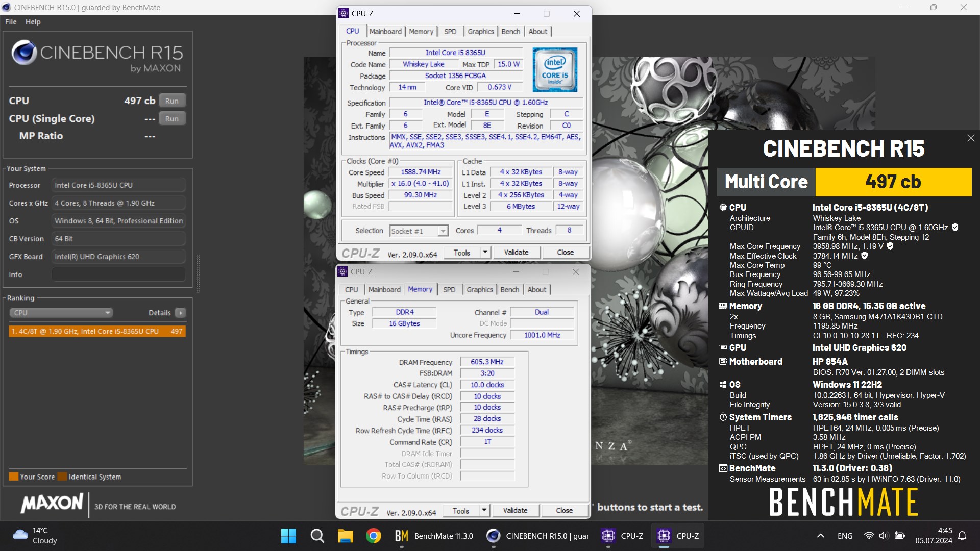Switch to CPU tab in lower CPU-Z window
Screen dimensions: 980x551
click(352, 290)
